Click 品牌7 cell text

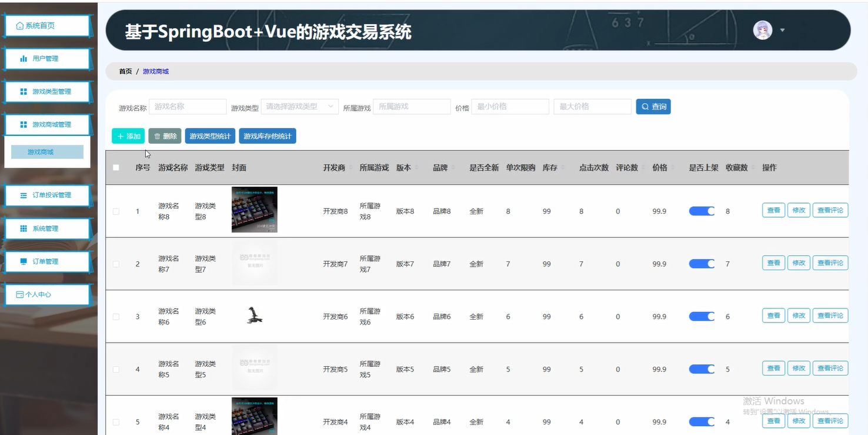click(x=442, y=264)
